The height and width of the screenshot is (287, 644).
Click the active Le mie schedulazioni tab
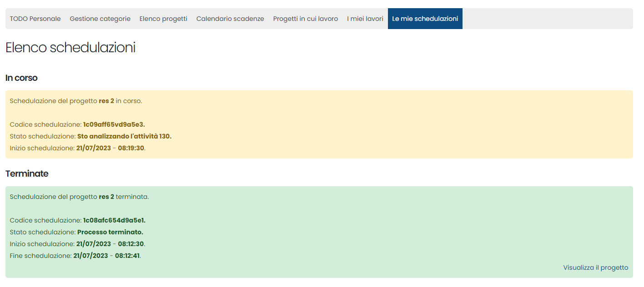tap(425, 19)
